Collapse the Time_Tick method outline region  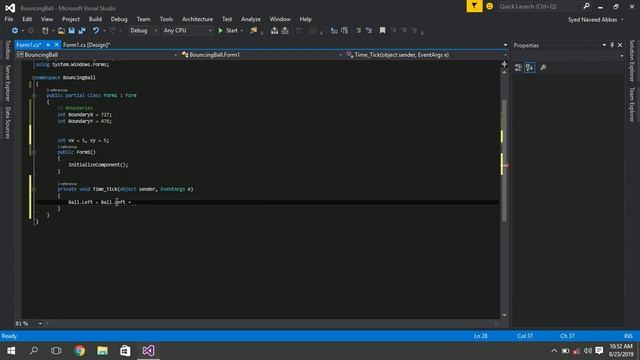[x=34, y=189]
